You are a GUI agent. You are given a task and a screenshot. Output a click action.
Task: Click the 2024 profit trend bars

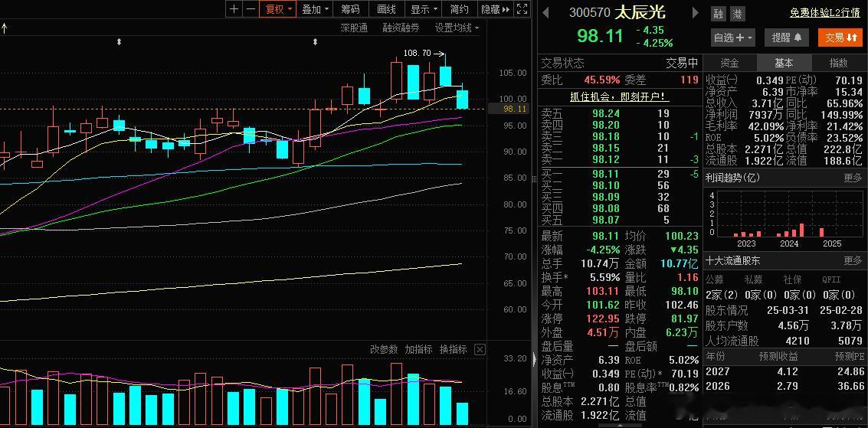[x=790, y=230]
